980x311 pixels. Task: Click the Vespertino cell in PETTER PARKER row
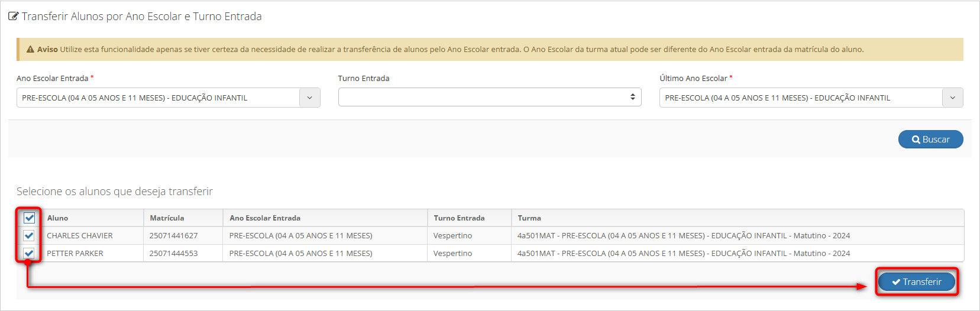pyautogui.click(x=452, y=254)
